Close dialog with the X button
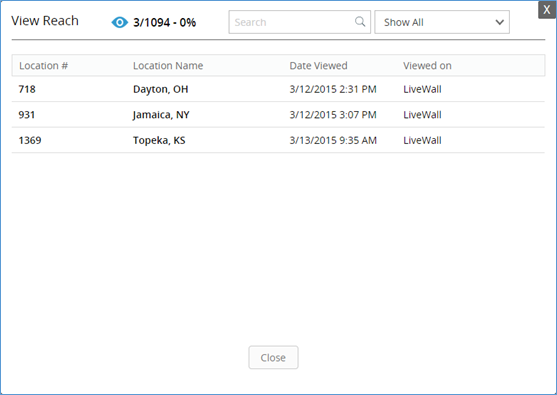This screenshot has width=557, height=395. (547, 10)
